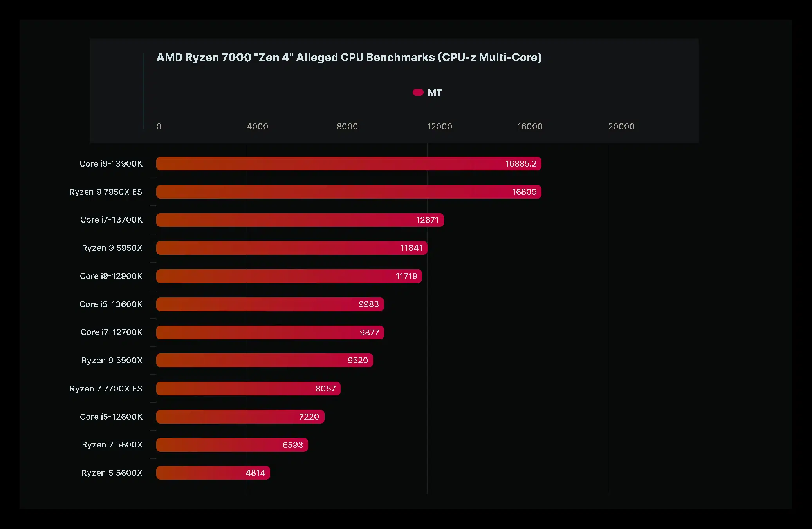Click the 11841 score value

click(411, 248)
